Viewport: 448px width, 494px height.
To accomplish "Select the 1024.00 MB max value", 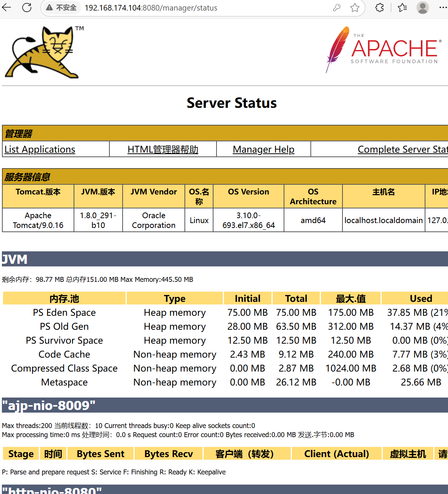I will point(351,368).
